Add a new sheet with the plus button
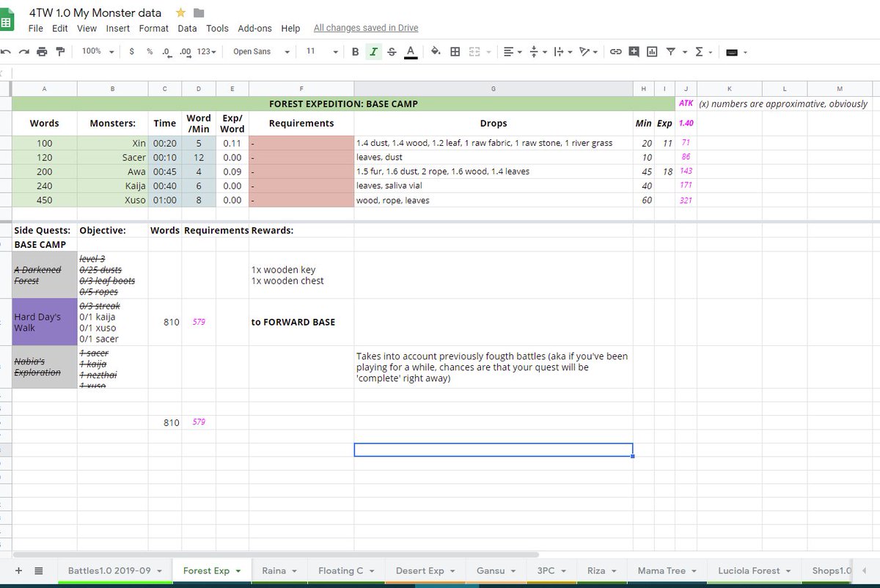The width and height of the screenshot is (880, 588). 18,570
